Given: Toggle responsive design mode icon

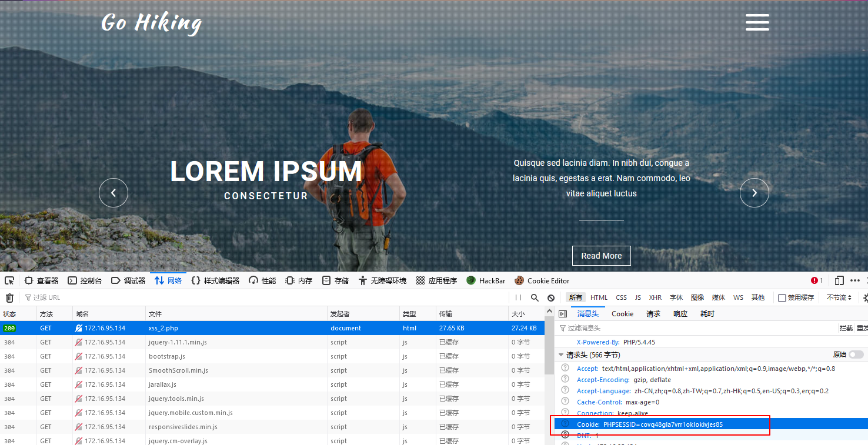Looking at the screenshot, I should coord(839,280).
